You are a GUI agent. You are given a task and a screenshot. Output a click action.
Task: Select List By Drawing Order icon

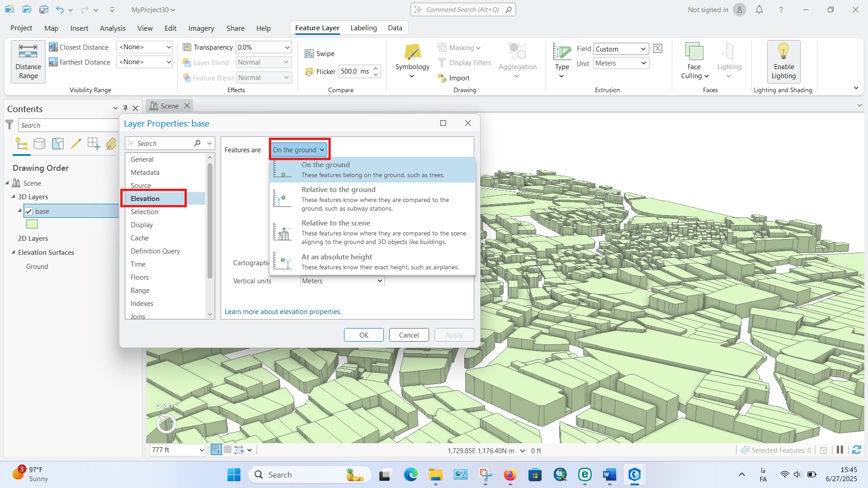coord(21,144)
